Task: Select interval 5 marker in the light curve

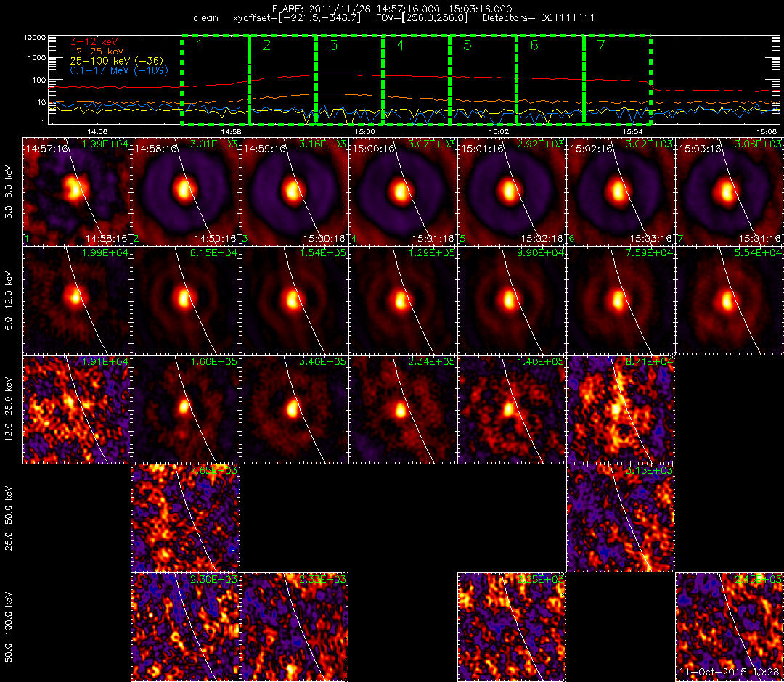Action: 467,45
